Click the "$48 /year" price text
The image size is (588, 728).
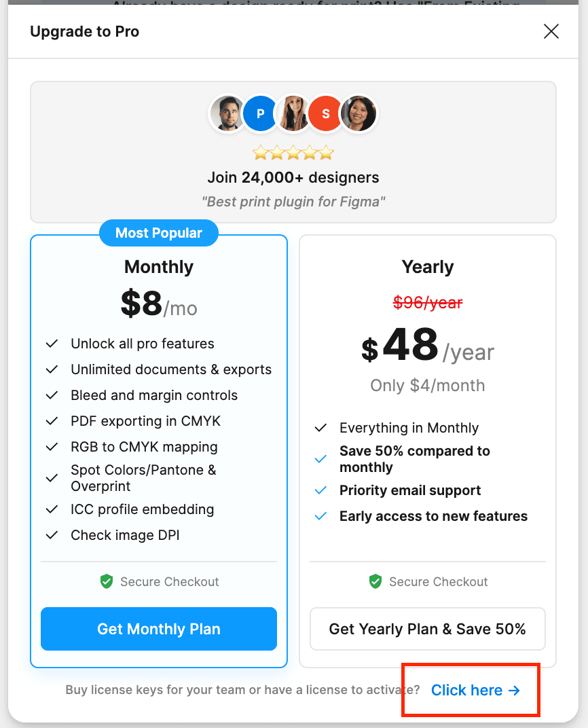coord(427,345)
